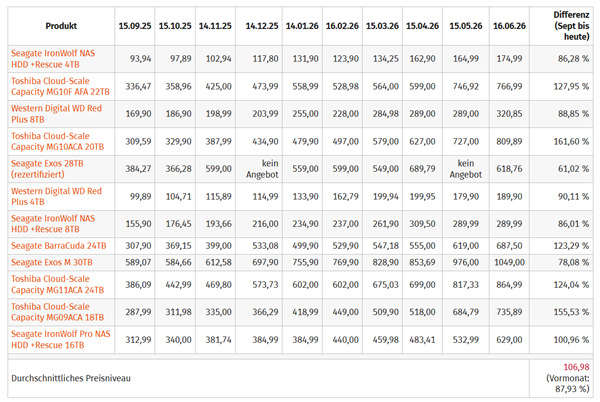The width and height of the screenshot is (600, 402).
Task: Click the Western Digital WD Red Plus 8TB link
Action: (x=56, y=114)
